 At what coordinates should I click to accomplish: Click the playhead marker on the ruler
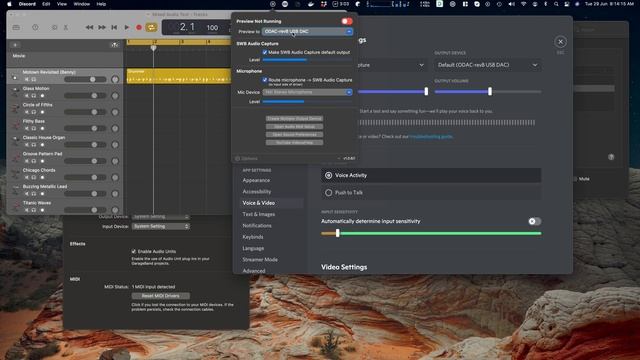point(153,48)
